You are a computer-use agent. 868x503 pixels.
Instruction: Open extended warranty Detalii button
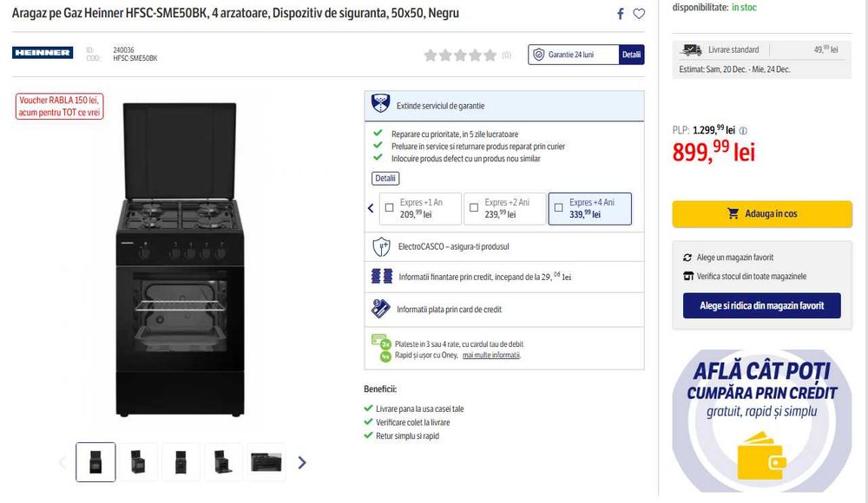[385, 178]
